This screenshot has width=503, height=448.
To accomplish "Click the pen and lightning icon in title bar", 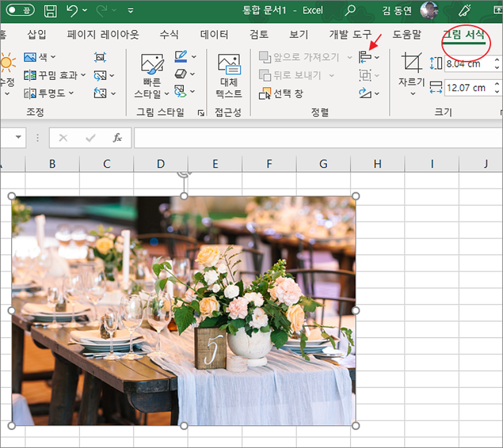I will click(x=465, y=10).
